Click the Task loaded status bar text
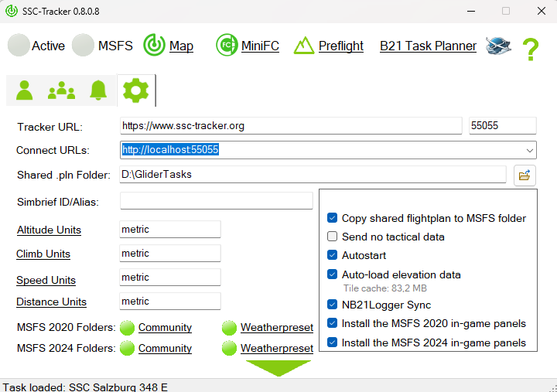Viewport: 557px width, 392px height. click(85, 387)
